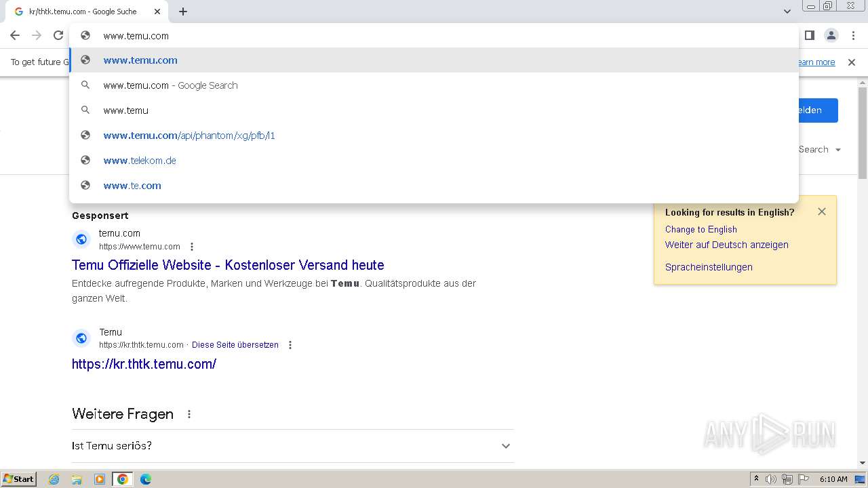Choose www.temu.com - Google Search suggestion

click(434, 85)
